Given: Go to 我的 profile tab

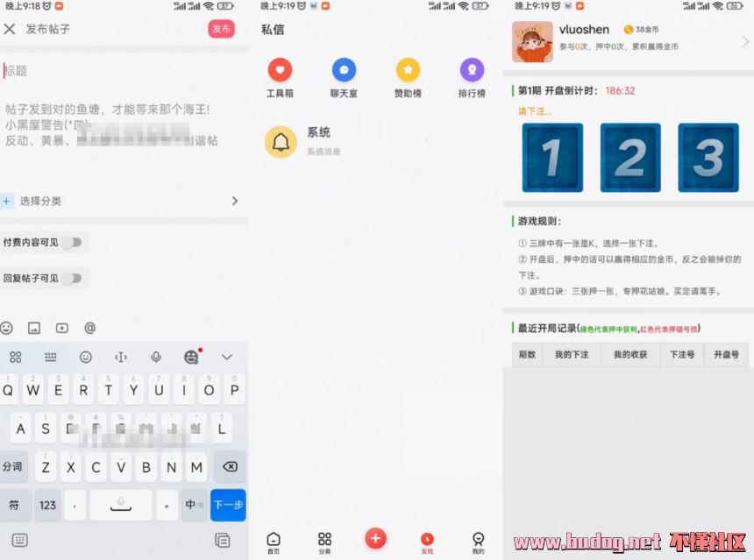Looking at the screenshot, I should click(x=478, y=543).
